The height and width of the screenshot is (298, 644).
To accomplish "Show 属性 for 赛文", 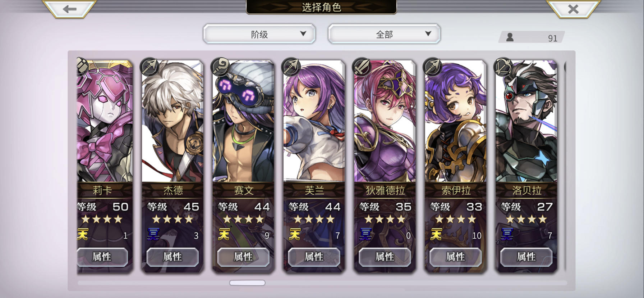I will coord(243,257).
